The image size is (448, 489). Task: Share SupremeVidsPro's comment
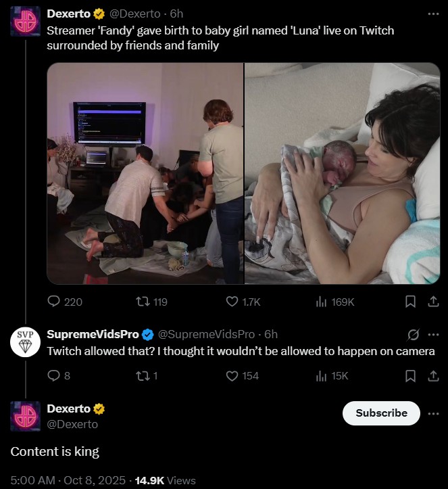click(430, 375)
